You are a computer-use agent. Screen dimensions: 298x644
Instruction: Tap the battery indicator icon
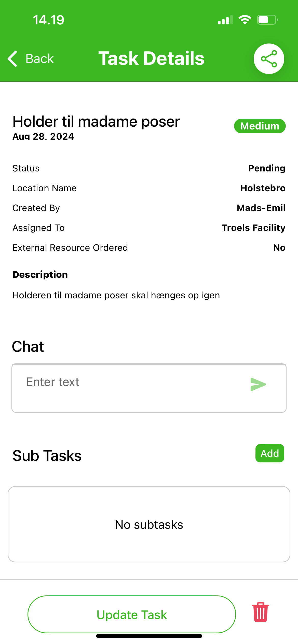click(x=267, y=20)
